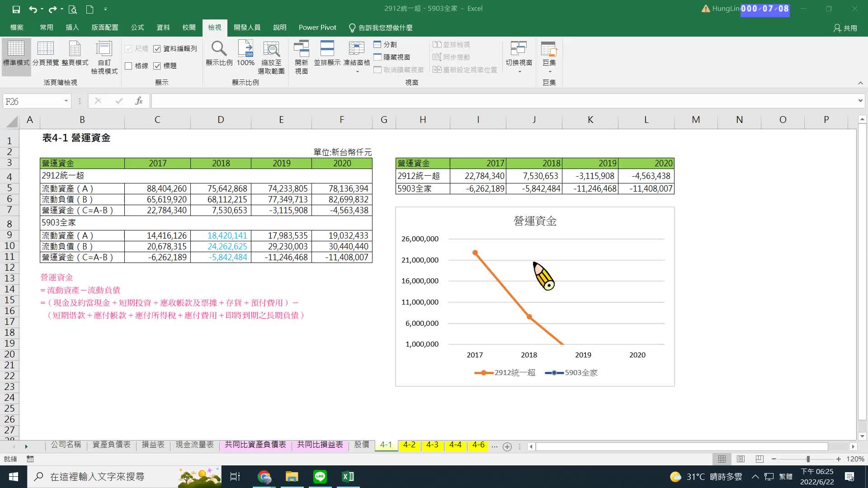Select cell with value 18,420,141
Viewport: 868px width, 488px height.
[x=221, y=235]
